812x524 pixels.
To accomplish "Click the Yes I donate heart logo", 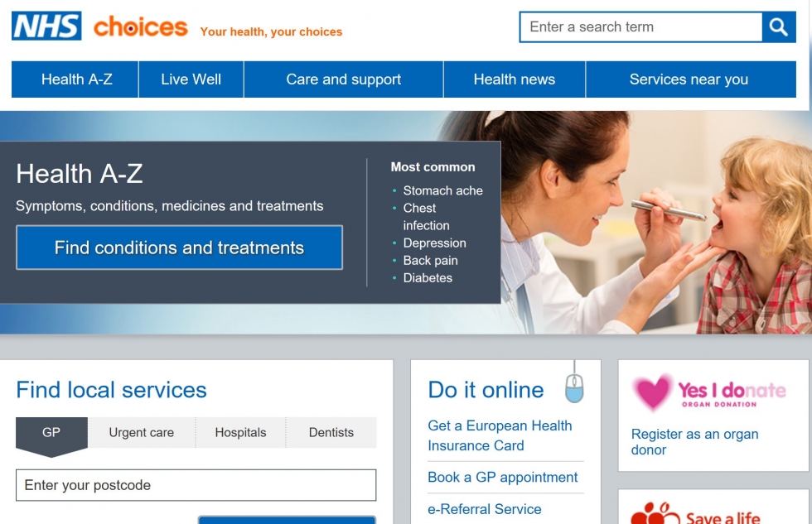I will (708, 392).
